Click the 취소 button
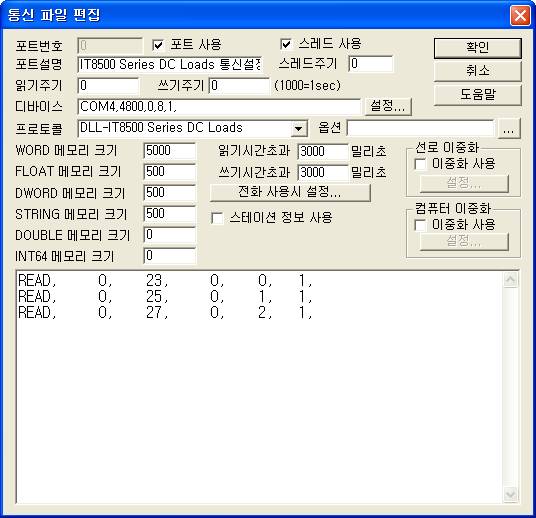This screenshot has height=518, width=536. click(478, 71)
